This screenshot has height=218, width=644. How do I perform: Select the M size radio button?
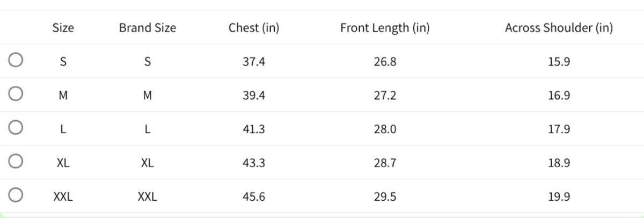[16, 95]
